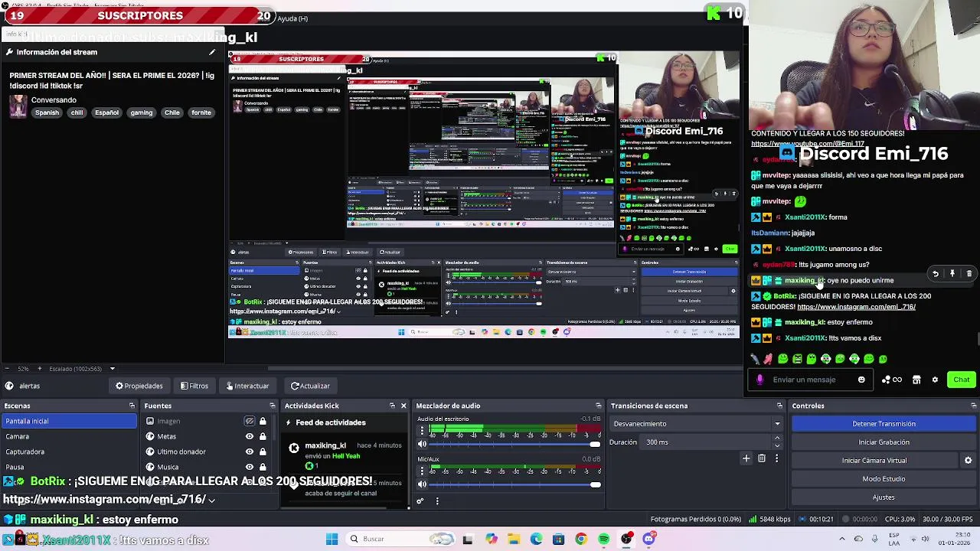Click Detener Transmisión
Screen dimensions: 980x551
tap(884, 424)
